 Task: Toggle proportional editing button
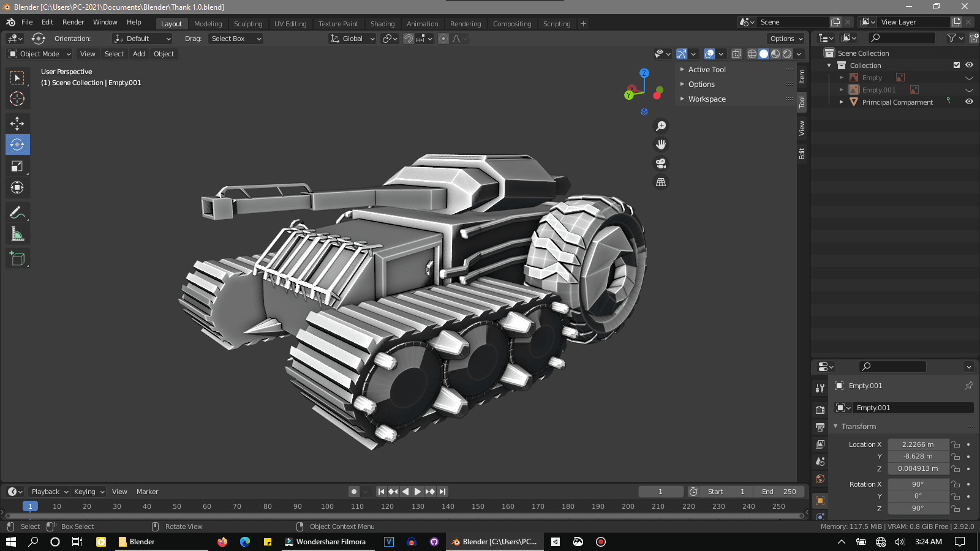pyautogui.click(x=443, y=39)
